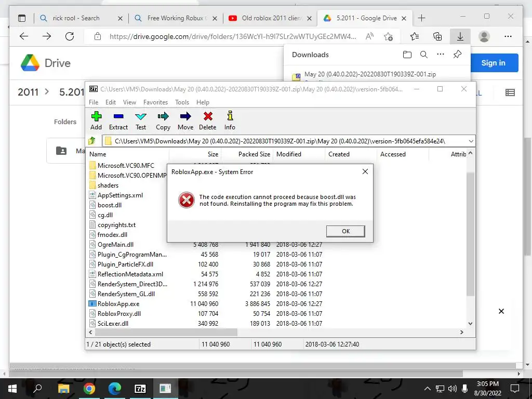Screen dimensions: 532x399
Task: Refresh the Google Drive page
Action: (70, 36)
